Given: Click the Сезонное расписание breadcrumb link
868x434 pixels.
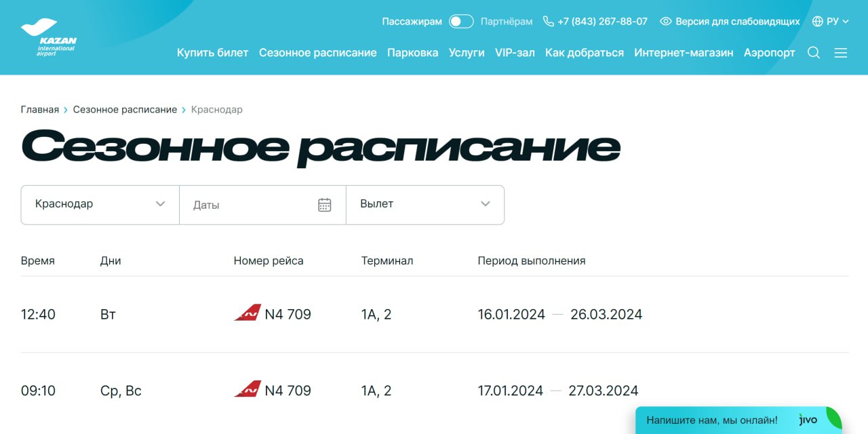Looking at the screenshot, I should pyautogui.click(x=125, y=110).
